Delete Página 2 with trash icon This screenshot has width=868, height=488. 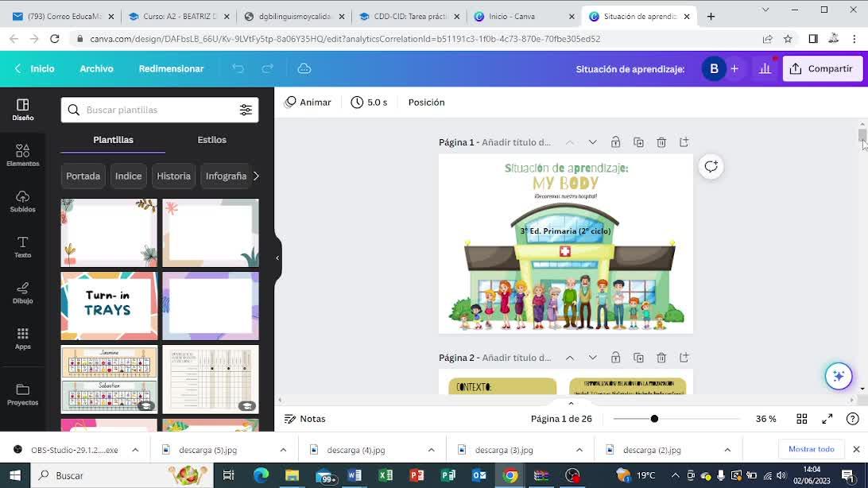661,358
